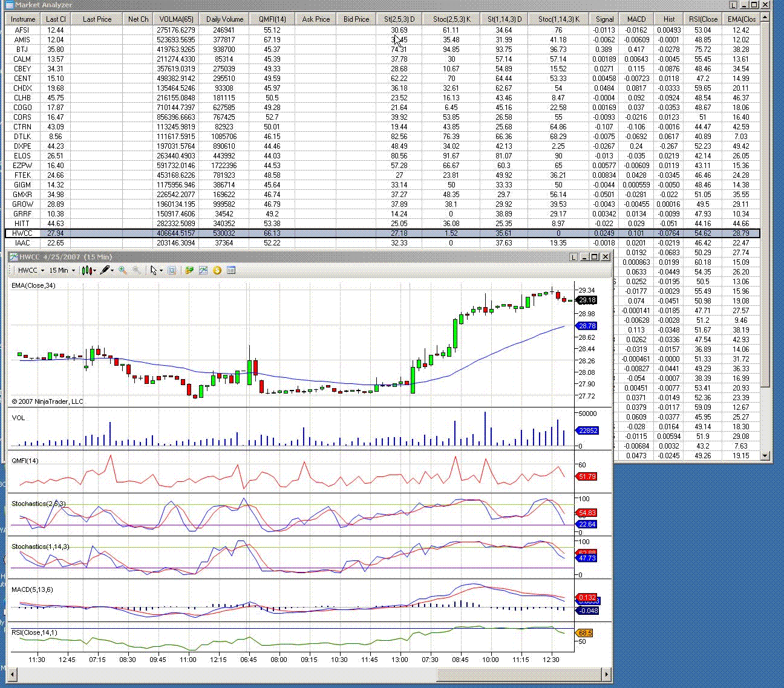Screen dimensions: 784x688
Task: Click the strategies chart icon
Action: click(x=203, y=270)
